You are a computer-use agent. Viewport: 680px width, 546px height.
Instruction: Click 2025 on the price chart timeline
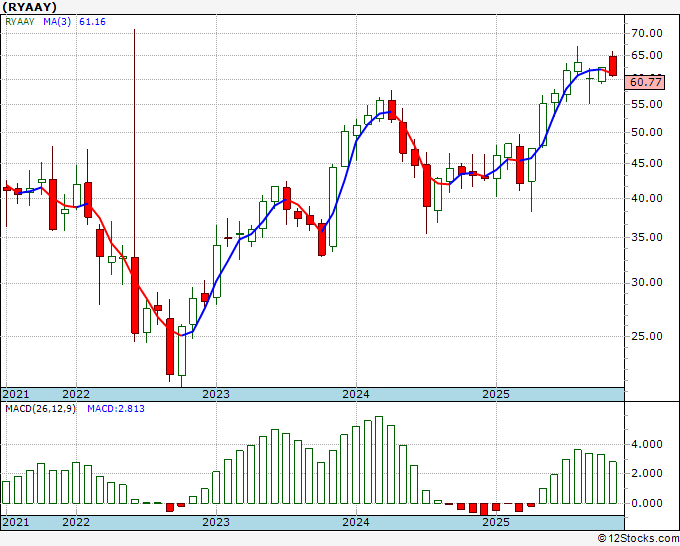pos(496,395)
